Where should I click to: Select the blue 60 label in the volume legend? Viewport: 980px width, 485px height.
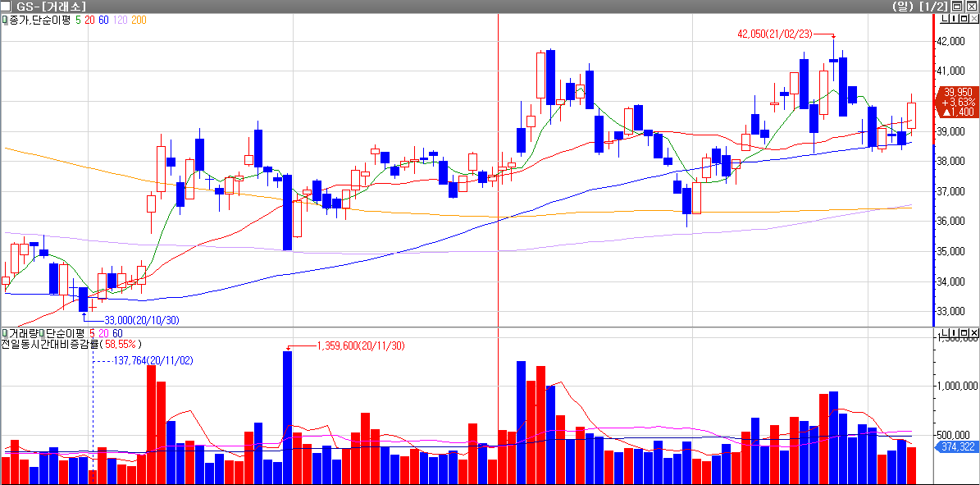(118, 332)
